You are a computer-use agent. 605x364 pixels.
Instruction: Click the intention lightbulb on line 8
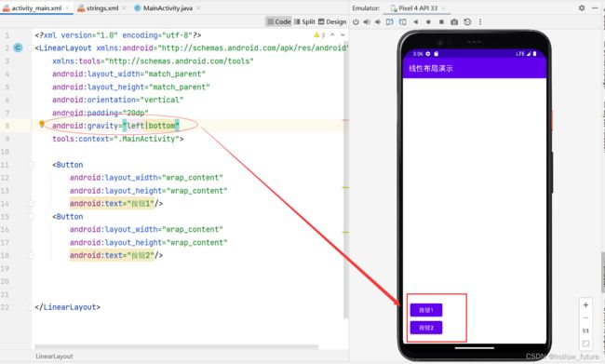point(42,124)
